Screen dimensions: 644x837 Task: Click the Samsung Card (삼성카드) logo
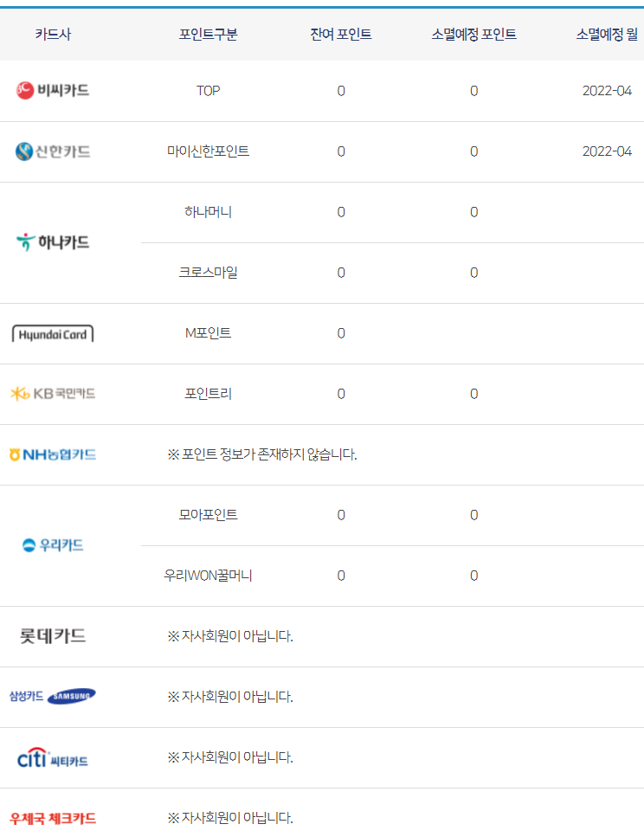[x=52, y=696]
